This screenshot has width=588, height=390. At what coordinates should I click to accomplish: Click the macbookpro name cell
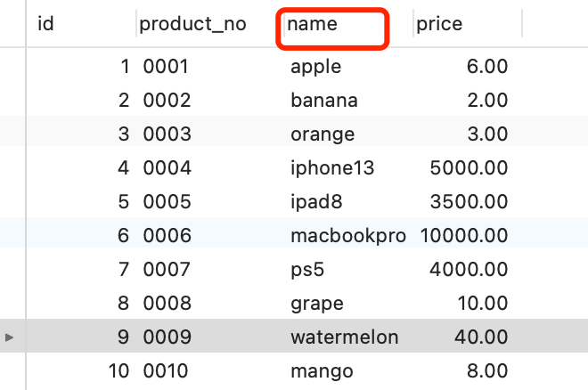(347, 236)
